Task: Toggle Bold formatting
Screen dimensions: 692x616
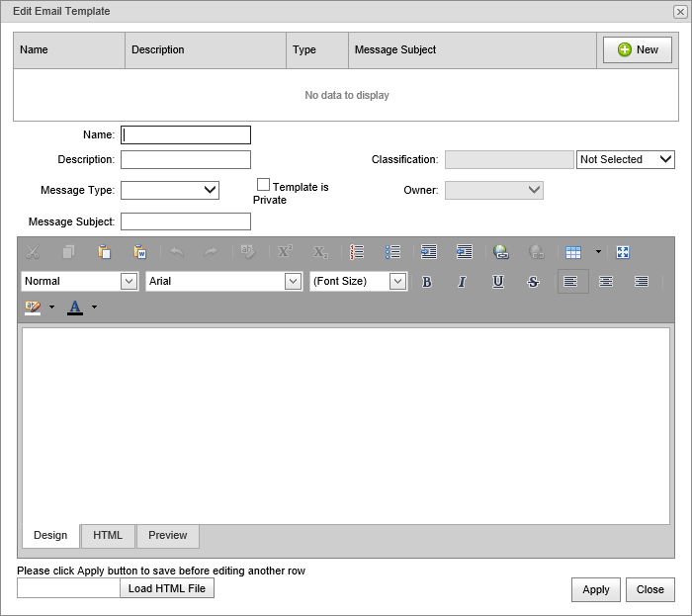Action: [426, 282]
